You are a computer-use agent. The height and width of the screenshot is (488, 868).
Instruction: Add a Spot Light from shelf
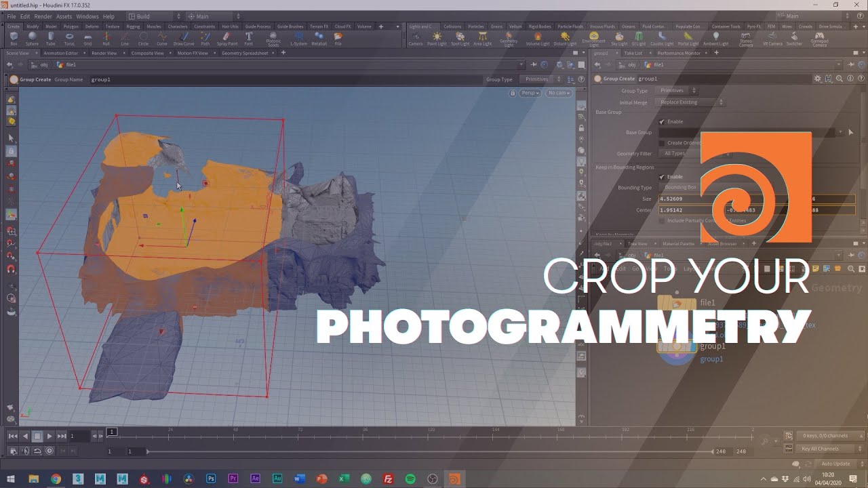[460, 38]
